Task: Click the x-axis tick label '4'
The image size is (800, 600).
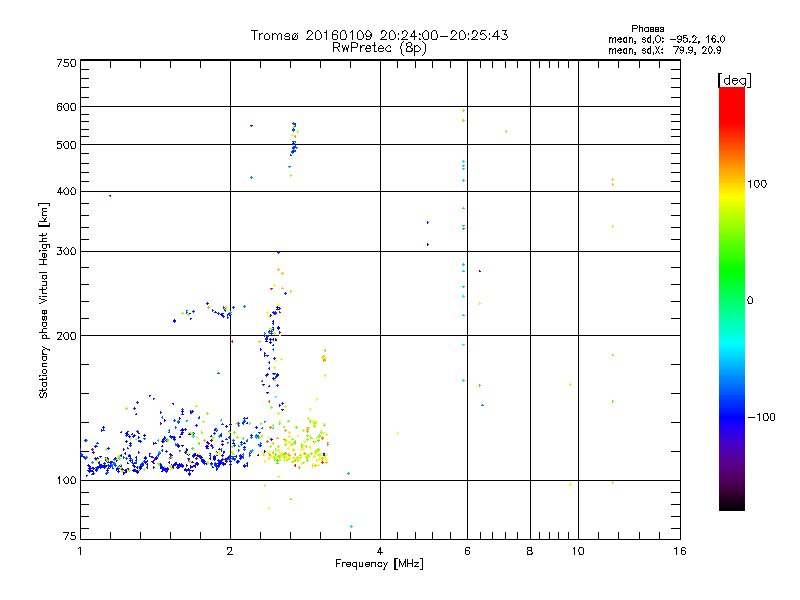Action: pyautogui.click(x=380, y=551)
